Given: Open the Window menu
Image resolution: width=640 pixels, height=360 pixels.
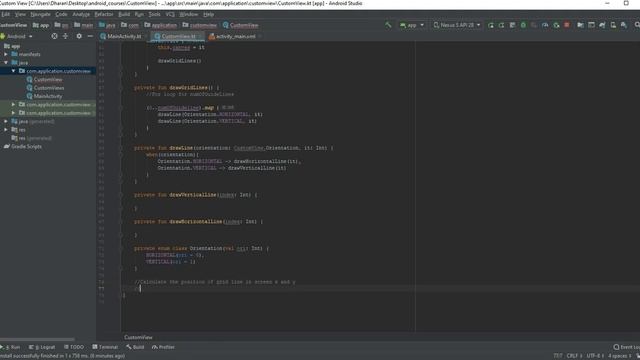Looking at the screenshot, I should [189, 14].
